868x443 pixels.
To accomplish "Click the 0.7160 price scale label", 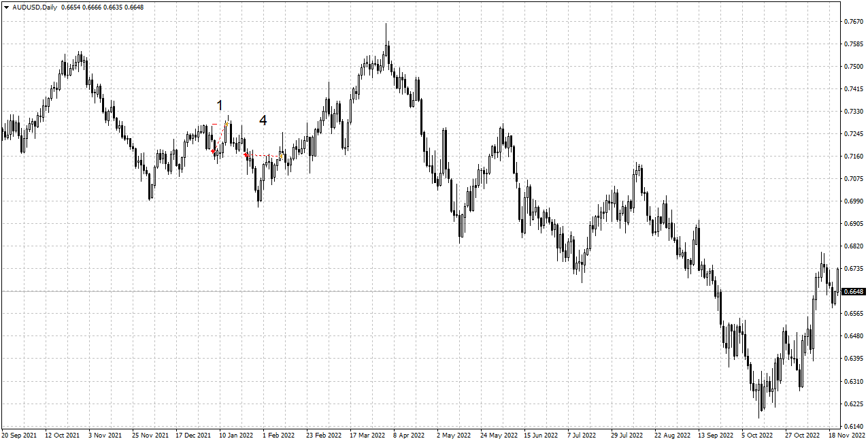I will [854, 157].
